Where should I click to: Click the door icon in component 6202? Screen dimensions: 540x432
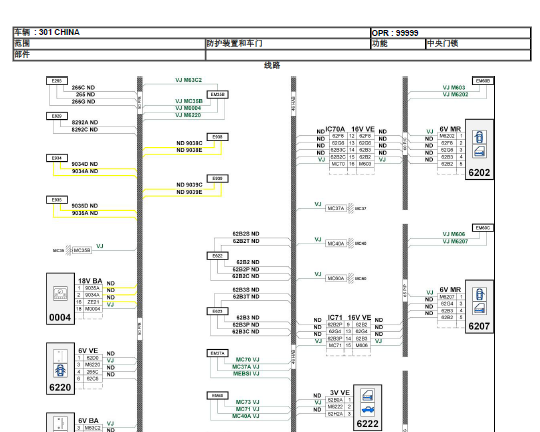pyautogui.click(x=479, y=151)
